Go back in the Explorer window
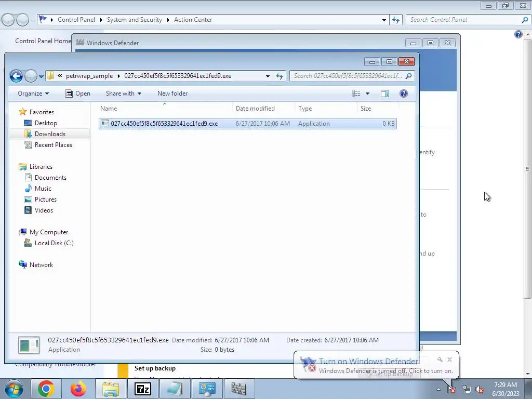 [16, 76]
